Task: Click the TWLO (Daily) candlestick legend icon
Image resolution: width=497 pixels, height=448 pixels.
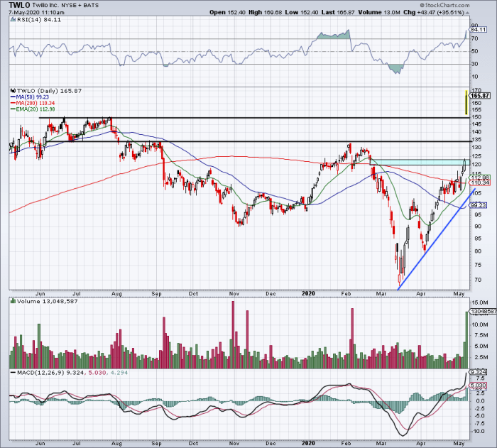Action: 13,91
